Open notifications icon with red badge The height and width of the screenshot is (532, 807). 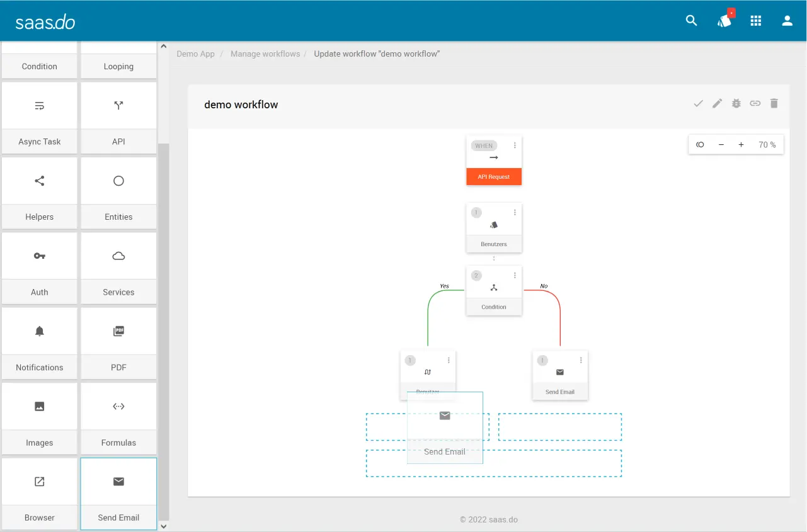click(x=724, y=21)
